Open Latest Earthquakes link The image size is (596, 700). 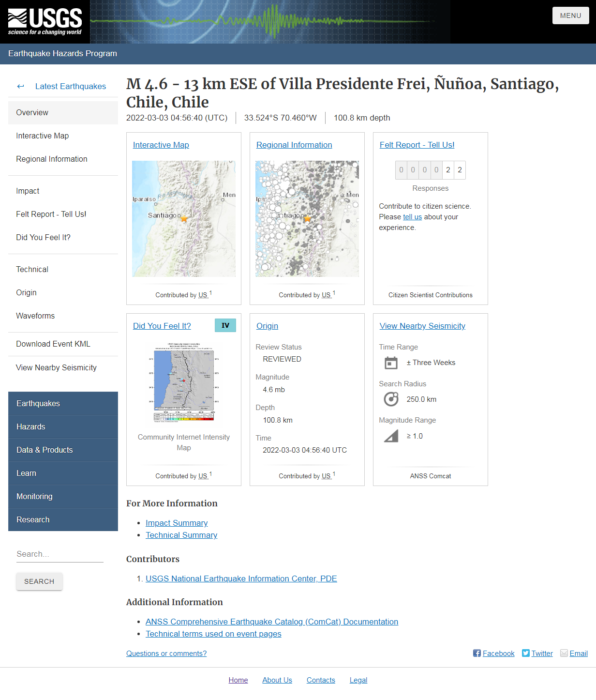point(71,86)
